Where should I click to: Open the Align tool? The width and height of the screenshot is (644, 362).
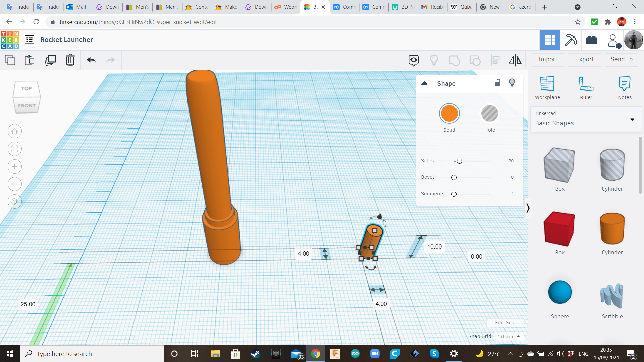495,60
